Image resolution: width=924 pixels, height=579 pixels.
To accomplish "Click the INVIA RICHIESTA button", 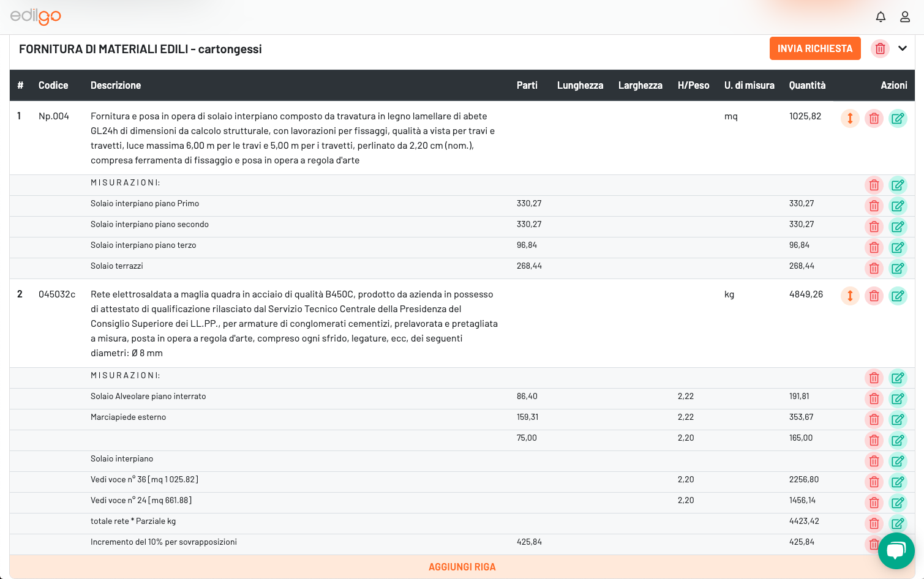I will pos(814,48).
